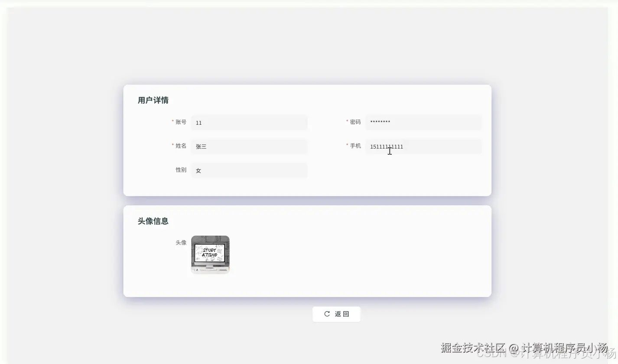The width and height of the screenshot is (618, 364).
Task: Click the 手机 field showing 15111111111
Action: 423,146
